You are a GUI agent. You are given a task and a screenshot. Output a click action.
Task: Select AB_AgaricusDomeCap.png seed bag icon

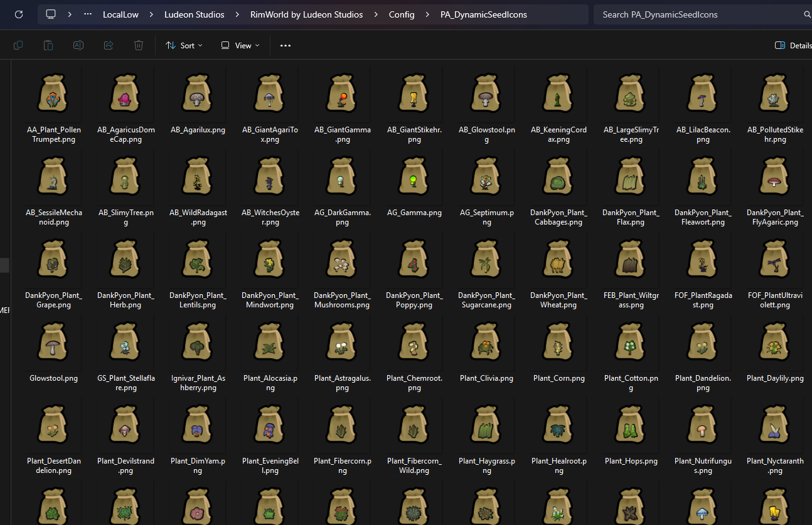click(126, 93)
